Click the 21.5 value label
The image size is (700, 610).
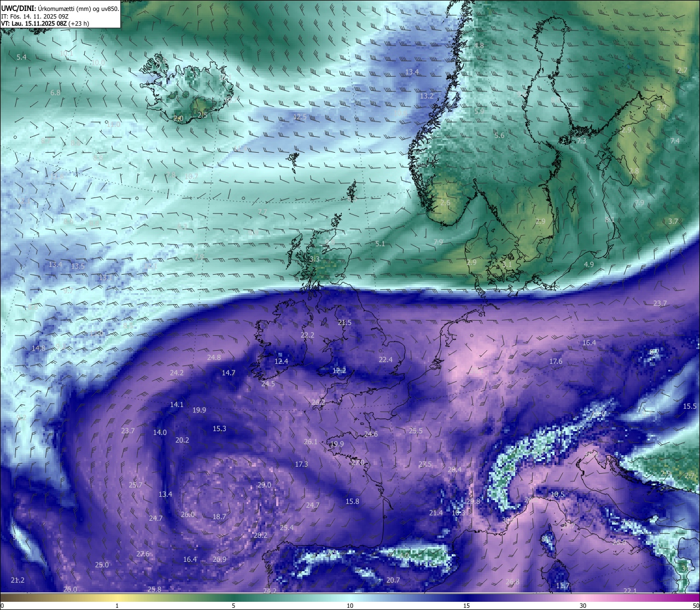point(345,323)
